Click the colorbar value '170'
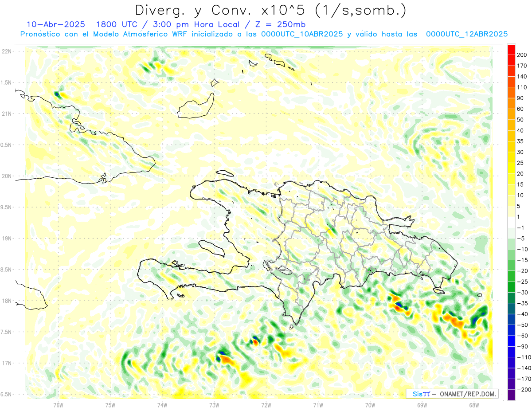The width and height of the screenshot is (532, 411). coord(522,66)
